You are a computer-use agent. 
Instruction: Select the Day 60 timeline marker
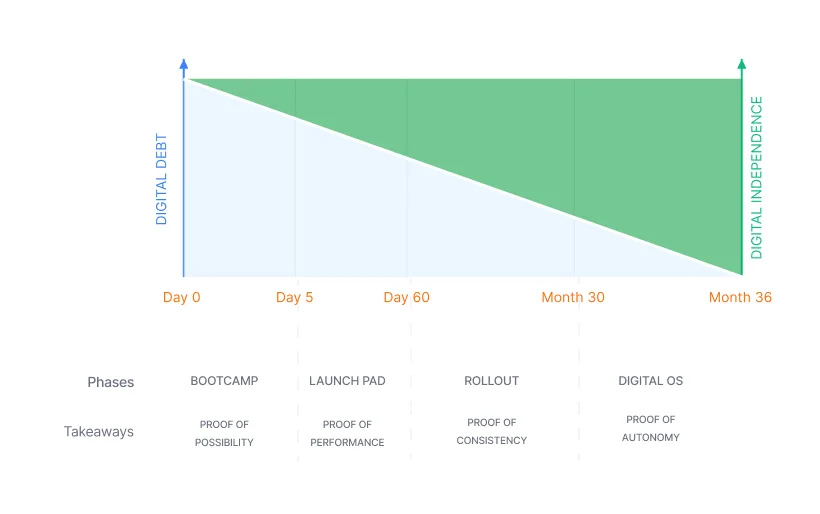pyautogui.click(x=406, y=297)
